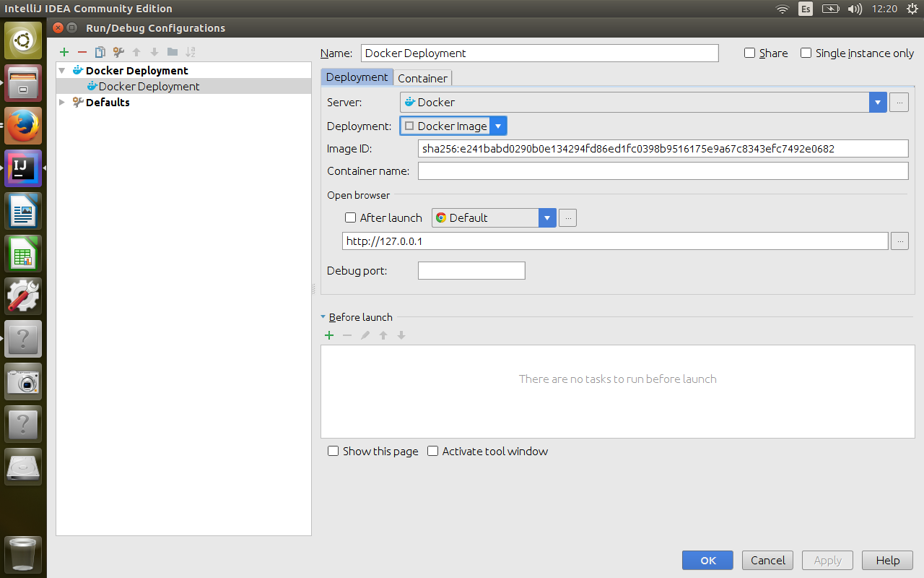Sort configurations alphabetically

coord(191,52)
